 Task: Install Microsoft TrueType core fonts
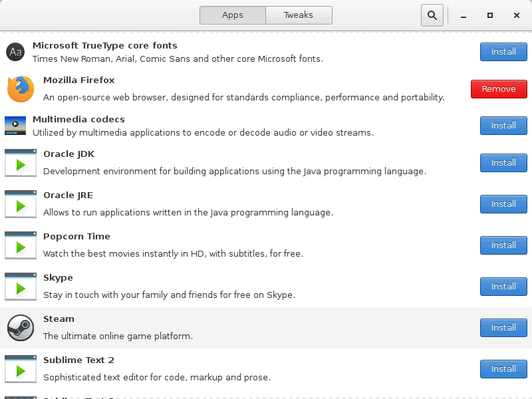(x=503, y=52)
